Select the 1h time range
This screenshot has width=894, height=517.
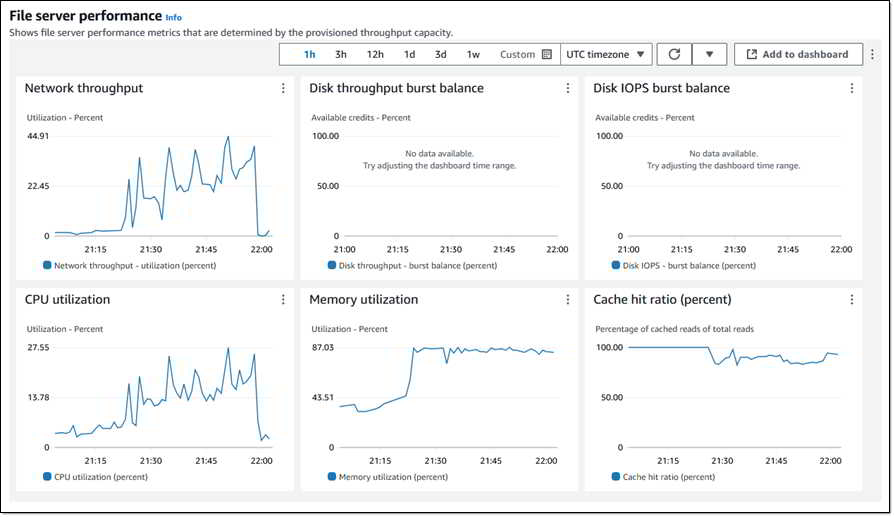point(310,55)
